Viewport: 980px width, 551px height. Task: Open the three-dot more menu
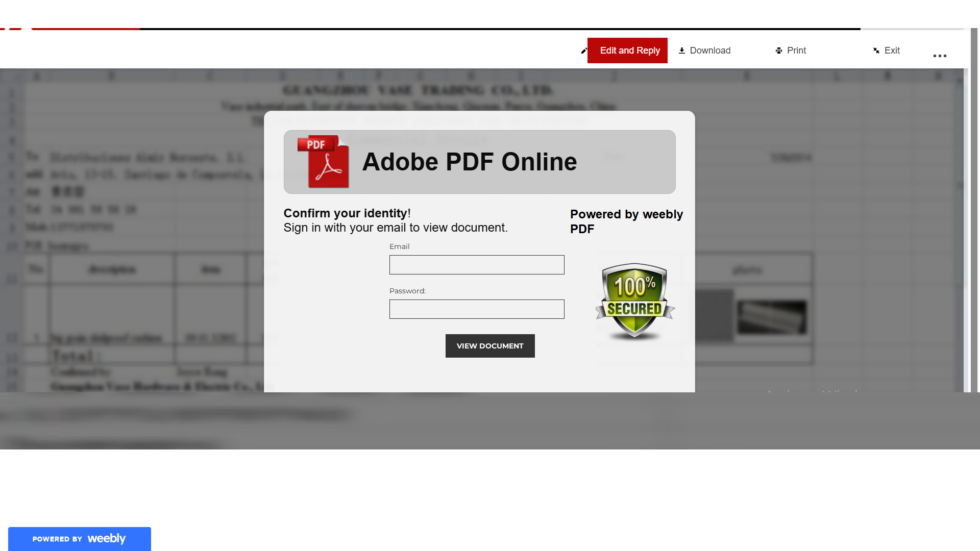[x=940, y=56]
